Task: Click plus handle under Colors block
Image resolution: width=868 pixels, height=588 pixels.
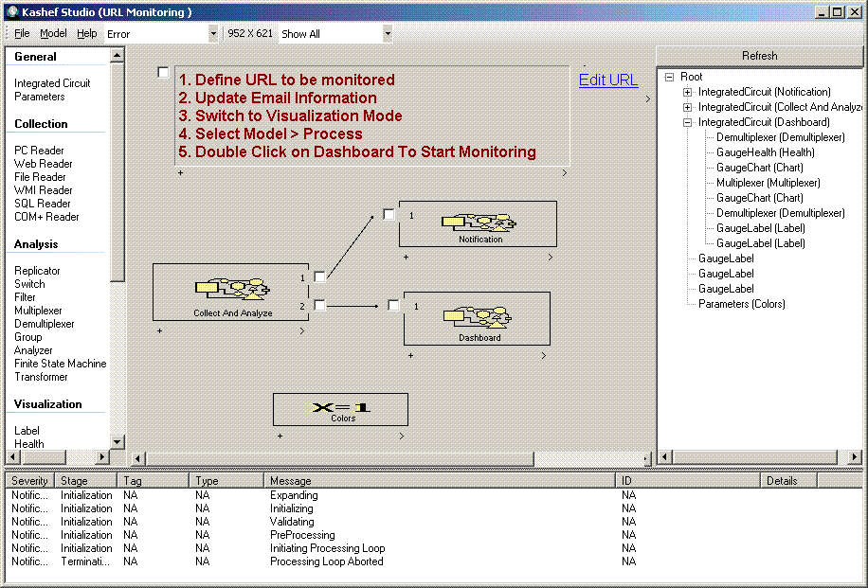Action: click(x=280, y=436)
